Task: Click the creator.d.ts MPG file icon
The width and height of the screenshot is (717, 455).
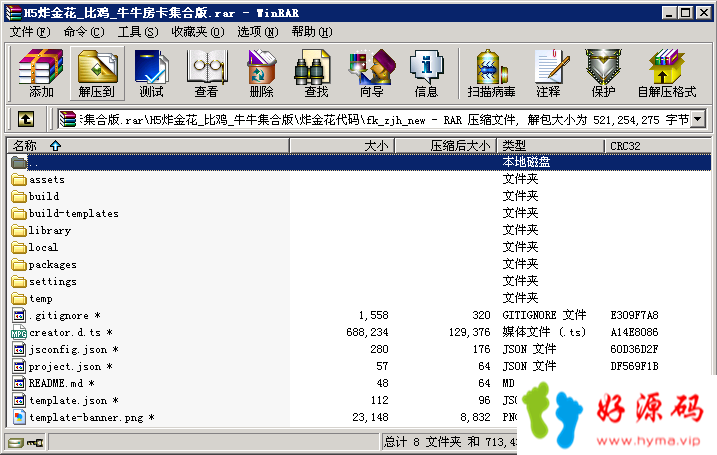Action: [x=19, y=332]
